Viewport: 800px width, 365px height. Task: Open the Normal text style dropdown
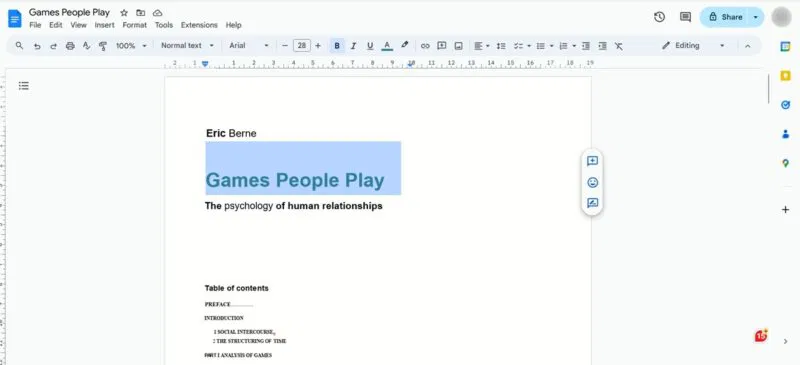[x=187, y=45]
